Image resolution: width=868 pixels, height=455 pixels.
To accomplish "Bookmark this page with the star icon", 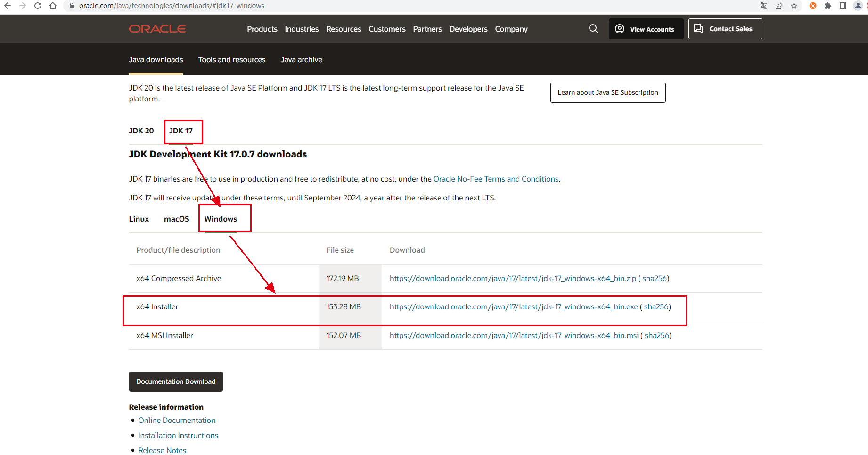I will pos(794,6).
